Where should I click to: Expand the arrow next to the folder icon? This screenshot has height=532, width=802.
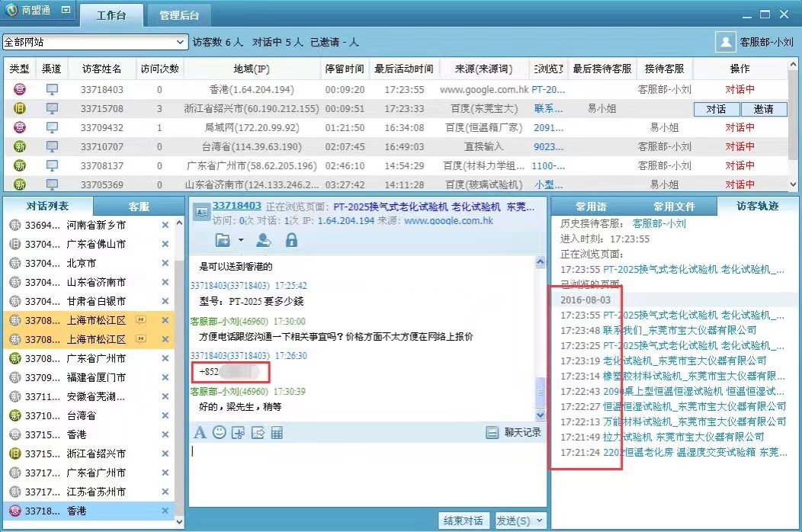pos(241,240)
